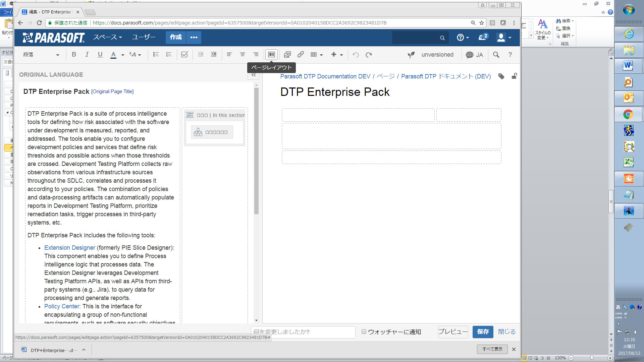Apply underline formatting
The image size is (644, 362).
pos(100,55)
